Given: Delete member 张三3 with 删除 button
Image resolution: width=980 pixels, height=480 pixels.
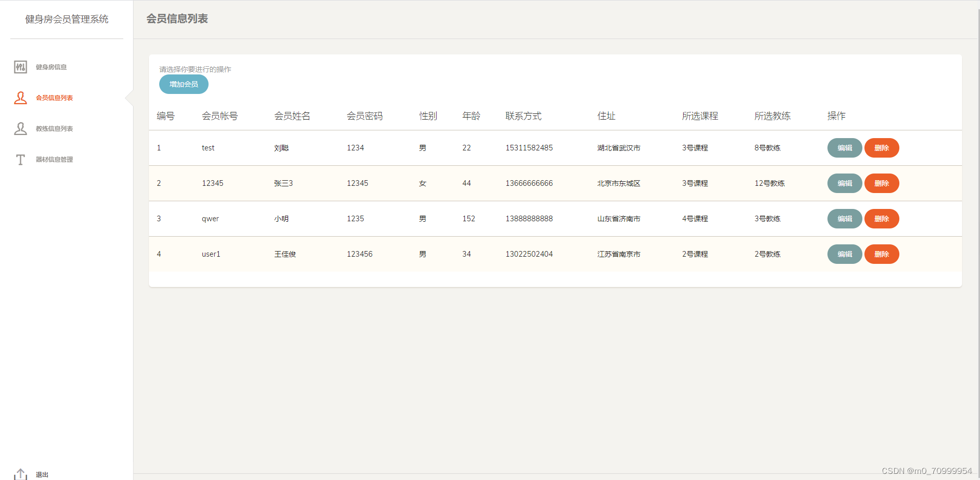Looking at the screenshot, I should pos(881,183).
